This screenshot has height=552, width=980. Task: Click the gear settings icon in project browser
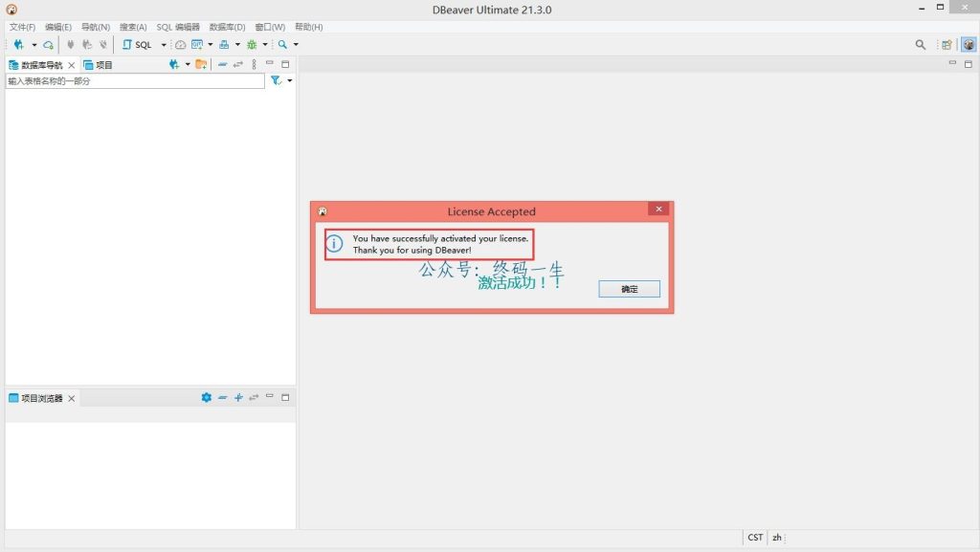(207, 397)
